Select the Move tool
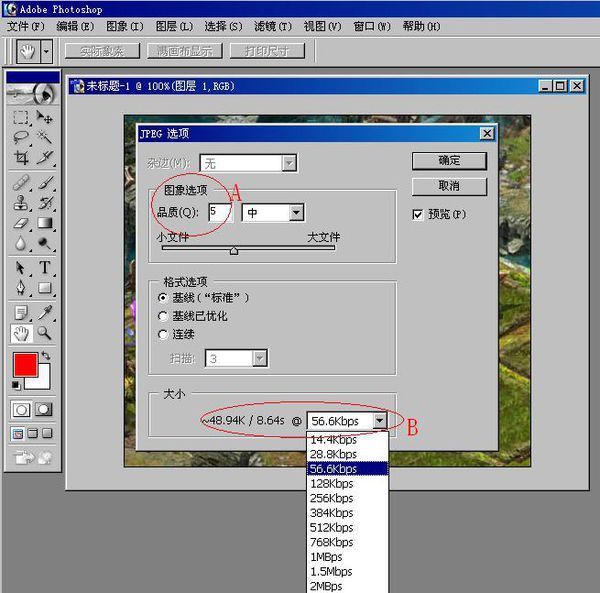The image size is (600, 593). [44, 117]
